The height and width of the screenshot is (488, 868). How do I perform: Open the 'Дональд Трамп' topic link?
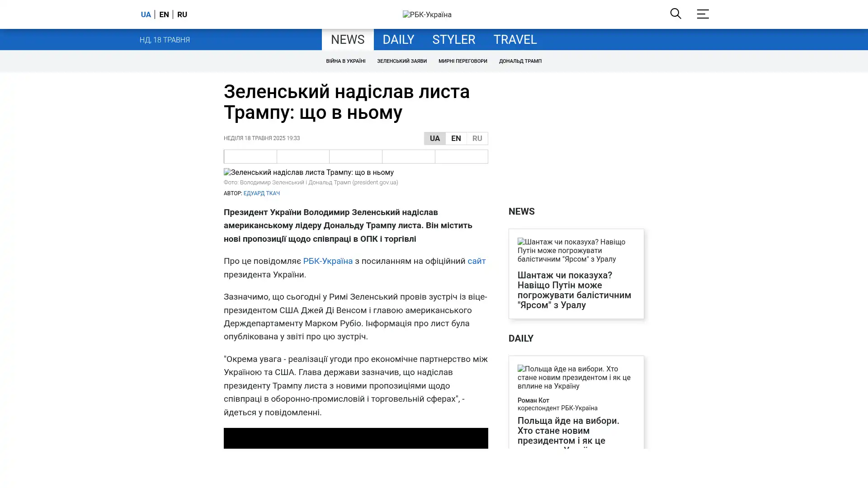coord(520,61)
